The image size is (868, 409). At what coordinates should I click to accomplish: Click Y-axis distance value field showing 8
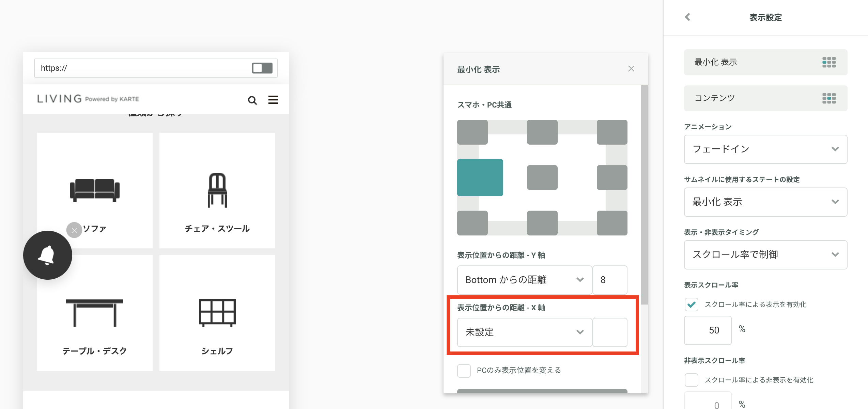610,280
